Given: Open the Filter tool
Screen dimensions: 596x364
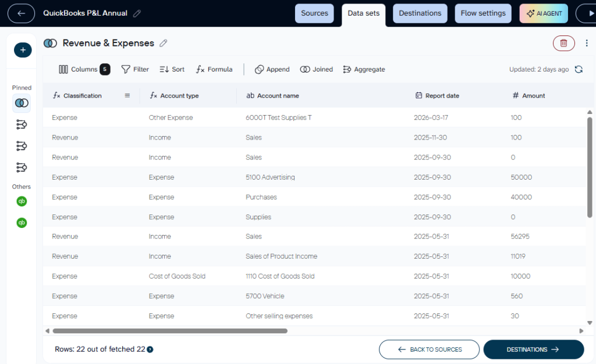Looking at the screenshot, I should coord(135,69).
